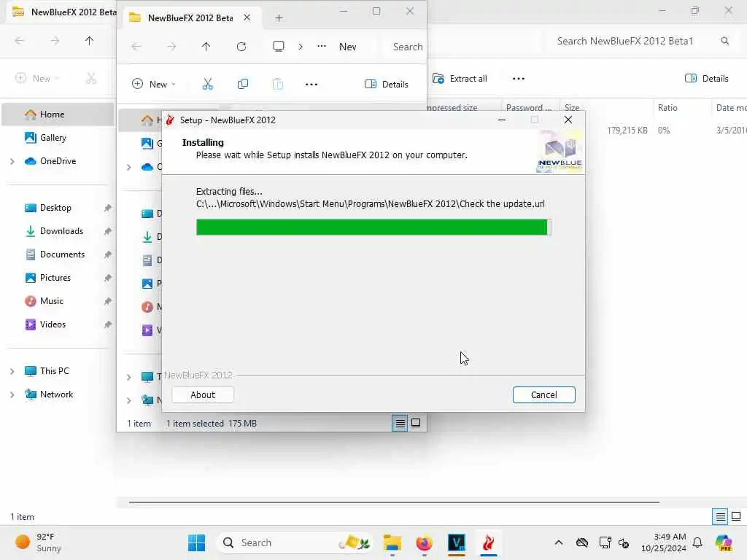Image resolution: width=747 pixels, height=560 pixels.
Task: Click the Cut scissors icon in front Explorer
Action: pos(208,85)
